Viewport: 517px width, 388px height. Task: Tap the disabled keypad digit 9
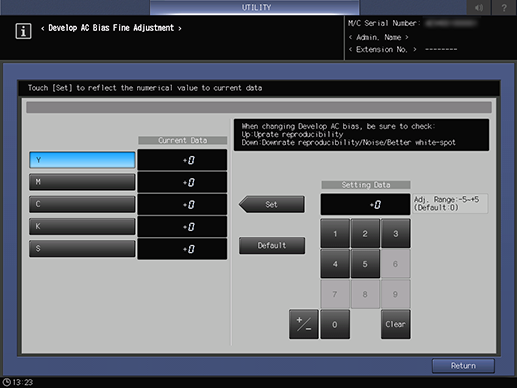[395, 294]
